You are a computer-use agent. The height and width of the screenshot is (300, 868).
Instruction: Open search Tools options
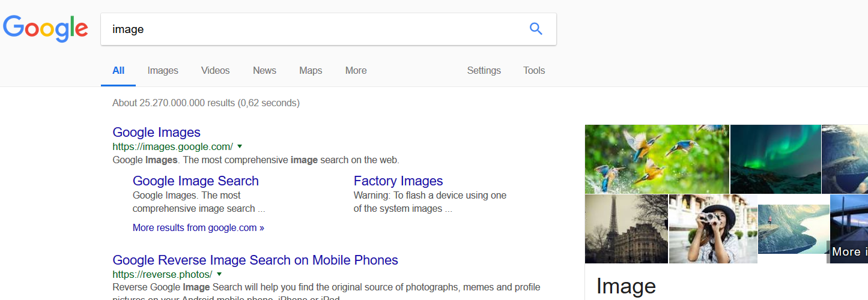pos(534,71)
